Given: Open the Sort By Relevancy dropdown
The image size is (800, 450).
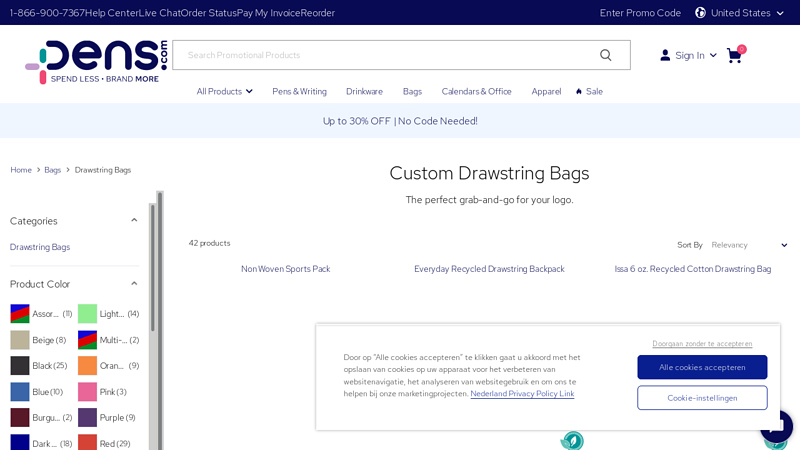Looking at the screenshot, I should [749, 245].
